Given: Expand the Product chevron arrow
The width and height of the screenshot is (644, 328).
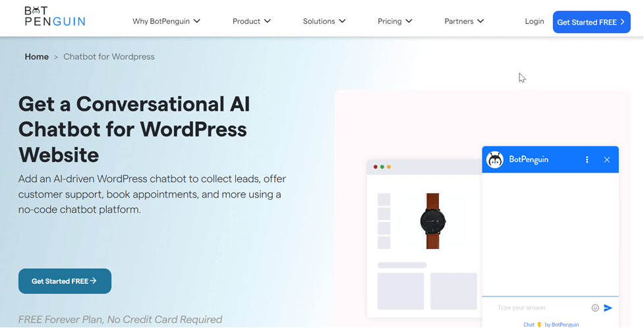Looking at the screenshot, I should 268,21.
